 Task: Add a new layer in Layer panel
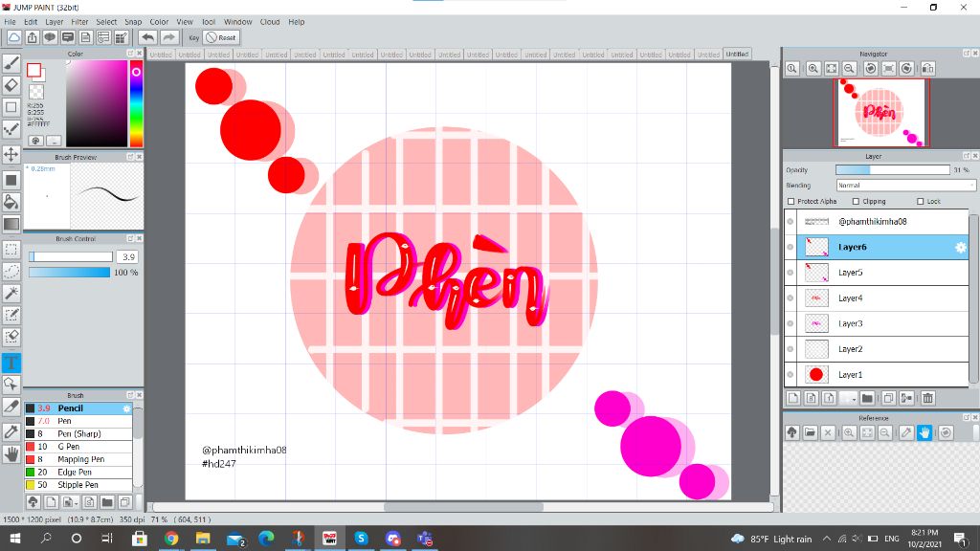793,398
